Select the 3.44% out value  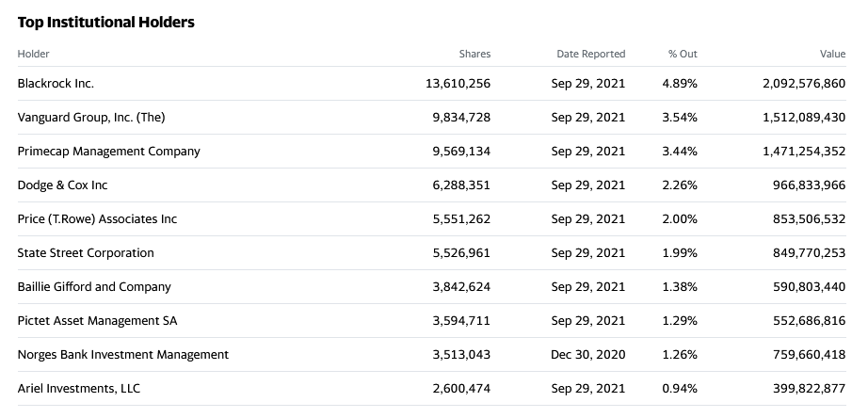tap(680, 152)
